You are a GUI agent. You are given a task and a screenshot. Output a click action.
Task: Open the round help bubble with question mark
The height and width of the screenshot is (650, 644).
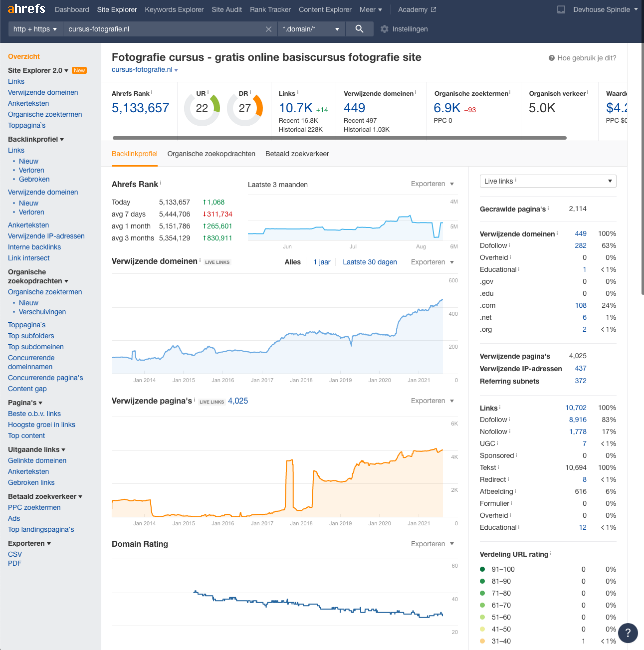click(x=628, y=633)
